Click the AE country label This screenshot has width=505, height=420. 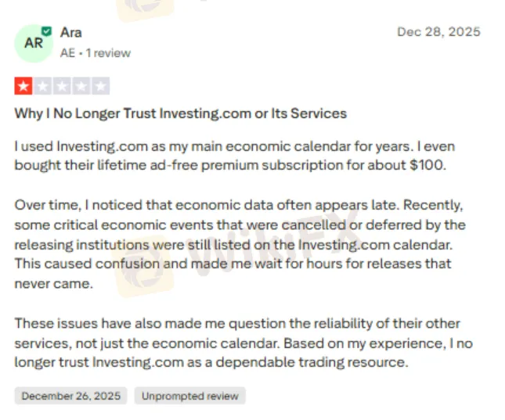67,53
